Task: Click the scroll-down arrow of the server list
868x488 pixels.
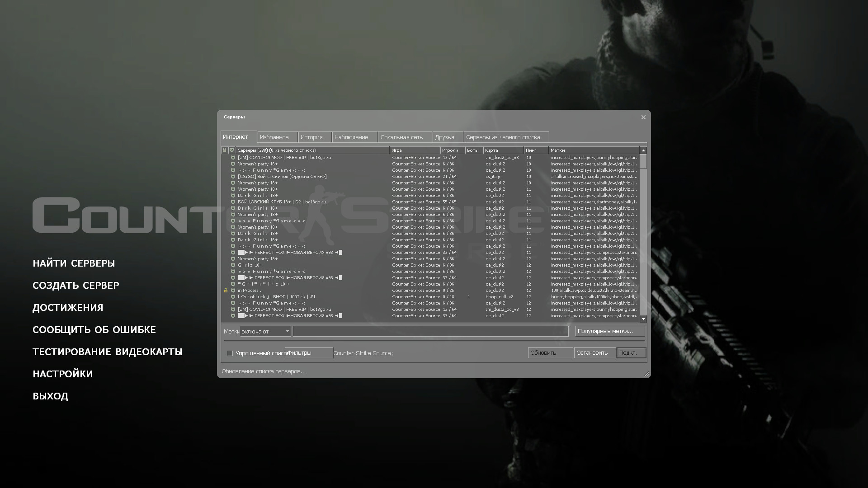Action: [x=643, y=319]
